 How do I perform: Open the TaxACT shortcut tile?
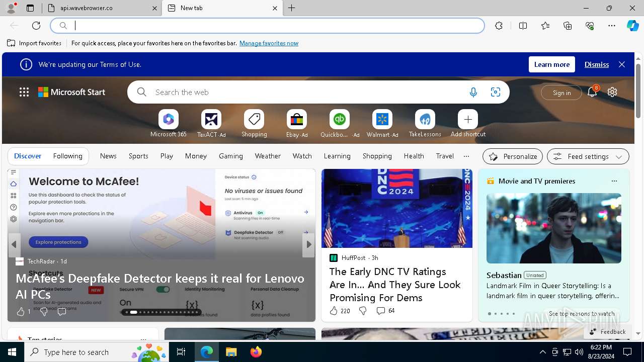(x=211, y=123)
